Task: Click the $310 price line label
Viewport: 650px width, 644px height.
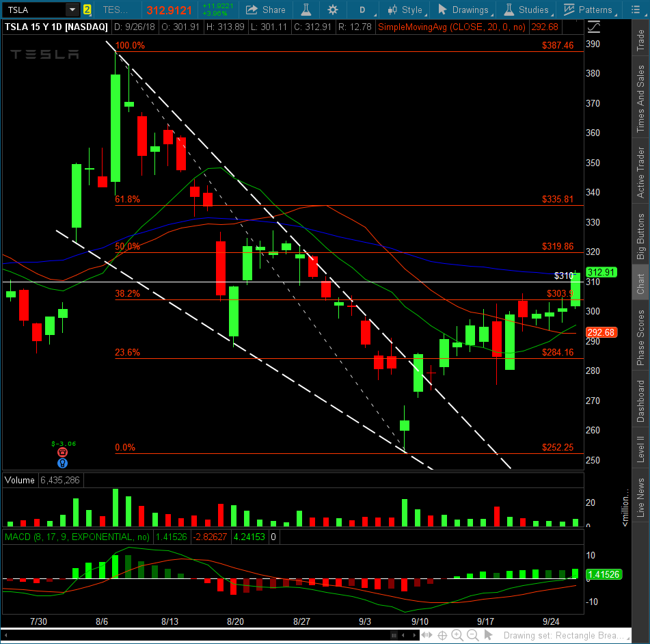Action: [x=563, y=276]
